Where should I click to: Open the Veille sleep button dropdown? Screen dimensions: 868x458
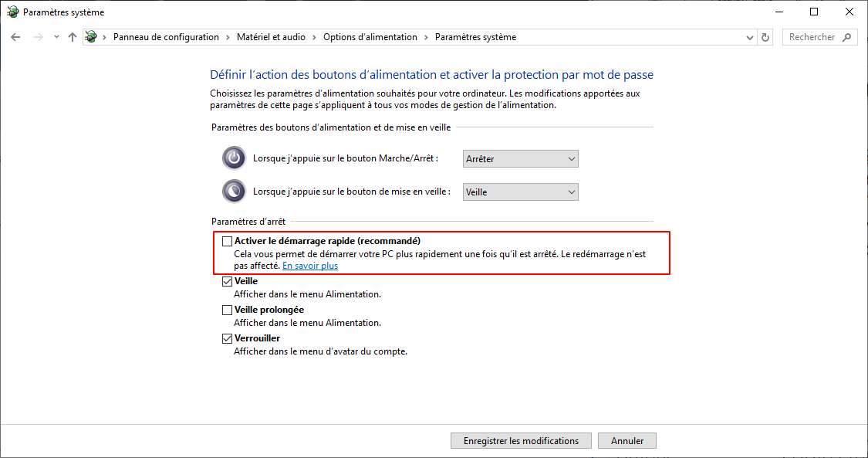click(520, 192)
